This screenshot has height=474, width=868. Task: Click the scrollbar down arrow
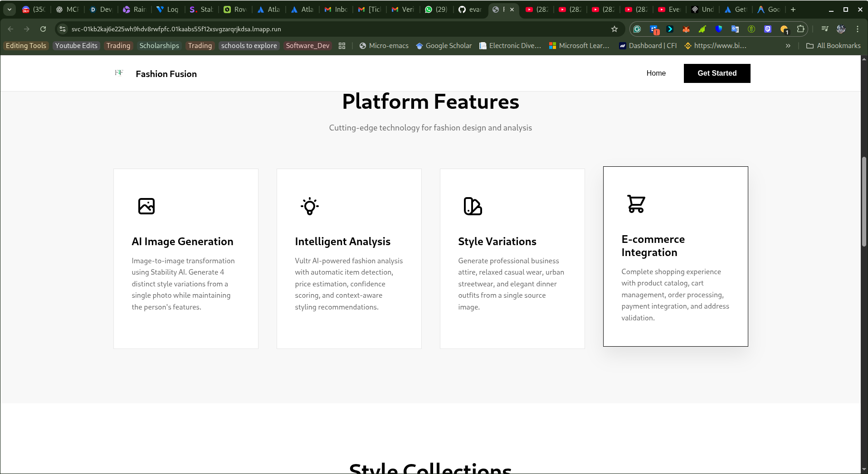864,469
